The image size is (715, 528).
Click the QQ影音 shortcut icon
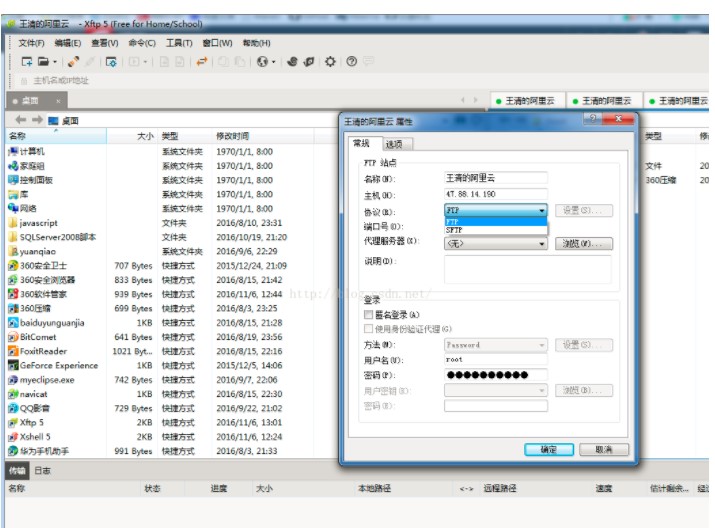pyautogui.click(x=13, y=408)
